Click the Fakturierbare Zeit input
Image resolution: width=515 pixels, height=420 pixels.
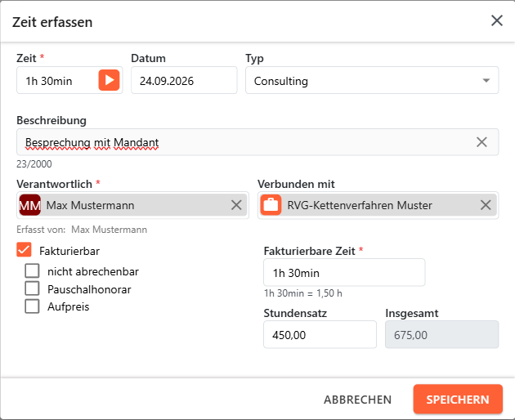[x=344, y=273]
